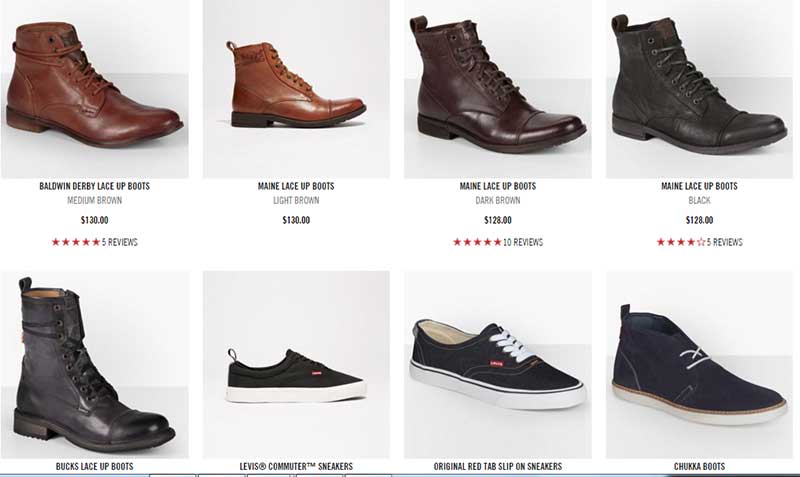Click the Dark Brown color label
Screen dimensions: 800x477
click(x=498, y=200)
